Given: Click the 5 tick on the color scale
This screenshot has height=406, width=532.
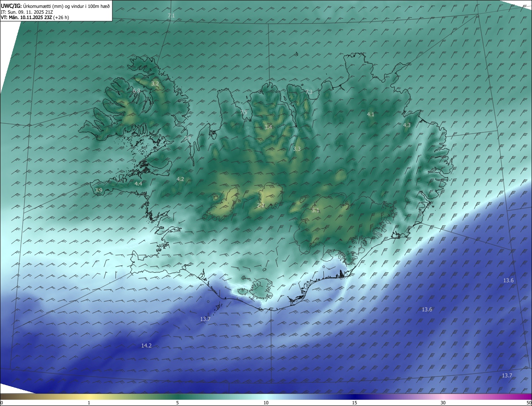Looking at the screenshot, I should [177, 403].
